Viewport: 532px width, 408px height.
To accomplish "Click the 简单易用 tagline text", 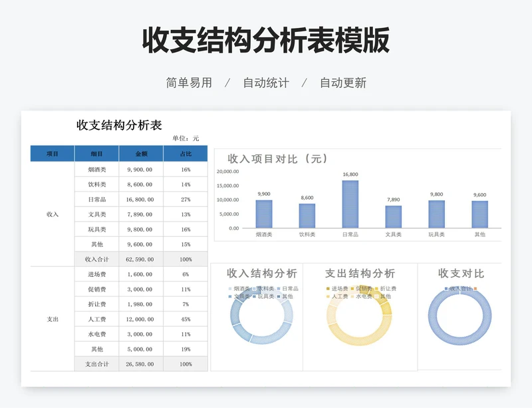I will (x=189, y=83).
